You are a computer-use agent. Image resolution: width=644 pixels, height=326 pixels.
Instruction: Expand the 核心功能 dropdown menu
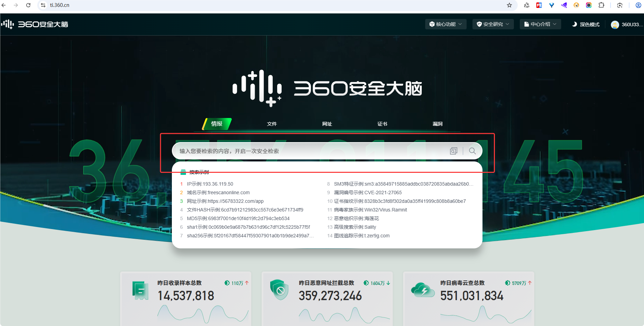446,24
